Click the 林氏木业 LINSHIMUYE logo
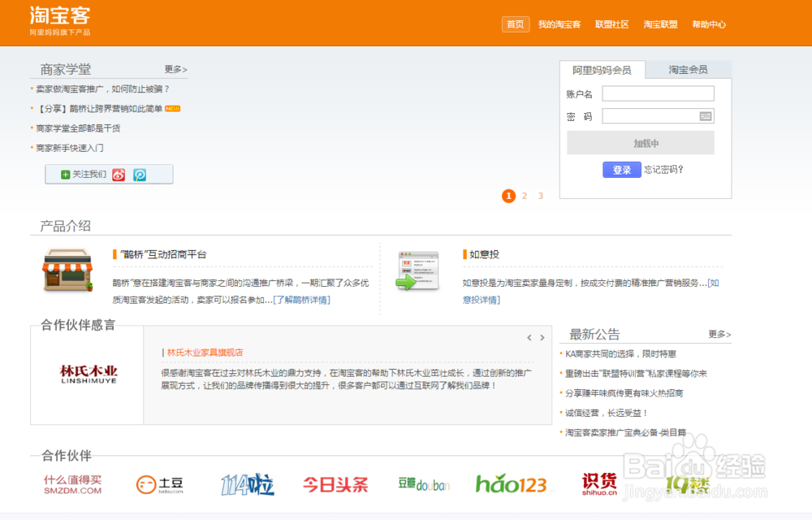 [x=89, y=374]
